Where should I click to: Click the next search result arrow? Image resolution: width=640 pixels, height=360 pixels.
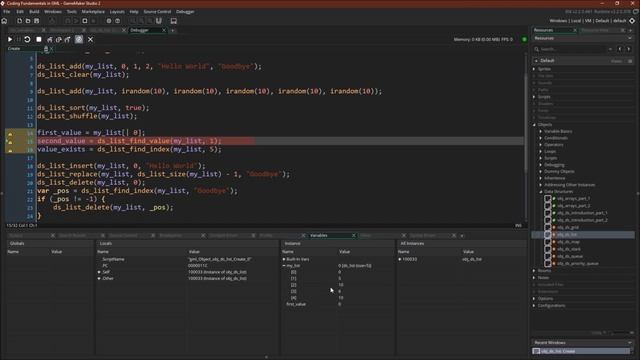[629, 49]
